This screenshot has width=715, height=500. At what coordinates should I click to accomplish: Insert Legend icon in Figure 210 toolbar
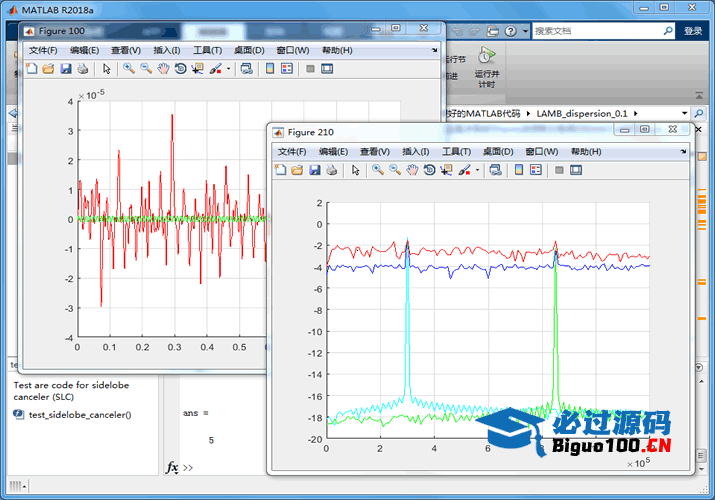(x=536, y=170)
